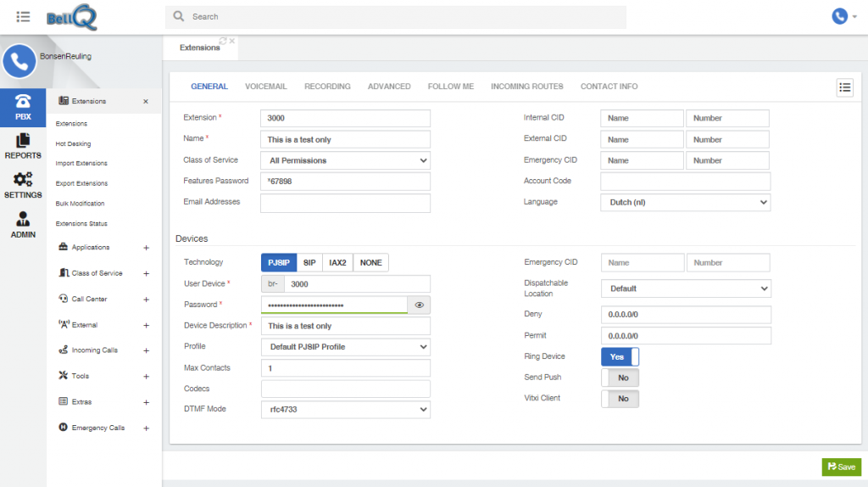Click the Tools wrench icon
Screen dimensions: 868x487
click(63, 375)
